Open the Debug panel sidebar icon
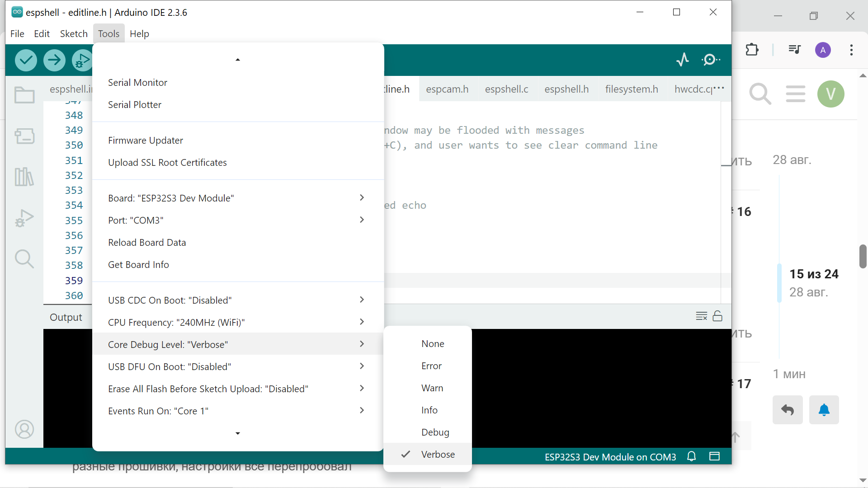The height and width of the screenshot is (488, 868). 24,218
